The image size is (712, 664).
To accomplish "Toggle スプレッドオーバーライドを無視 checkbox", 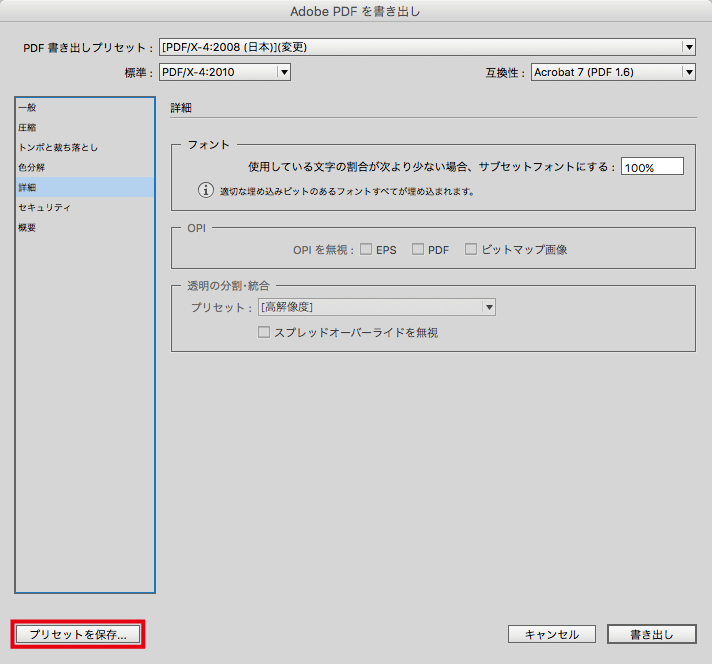I will click(x=264, y=332).
